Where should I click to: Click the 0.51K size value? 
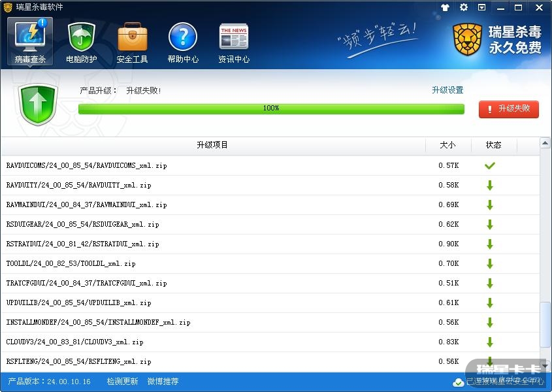(x=449, y=283)
